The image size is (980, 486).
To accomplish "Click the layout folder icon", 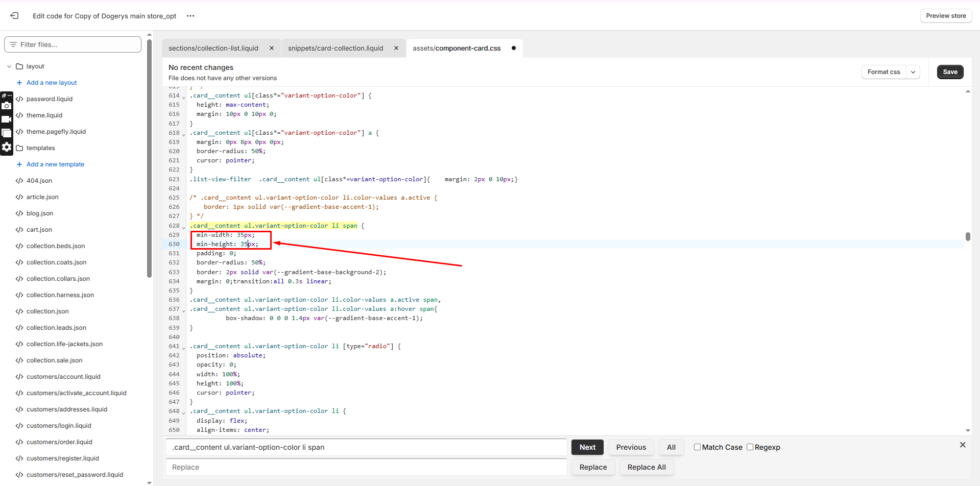I will (19, 66).
